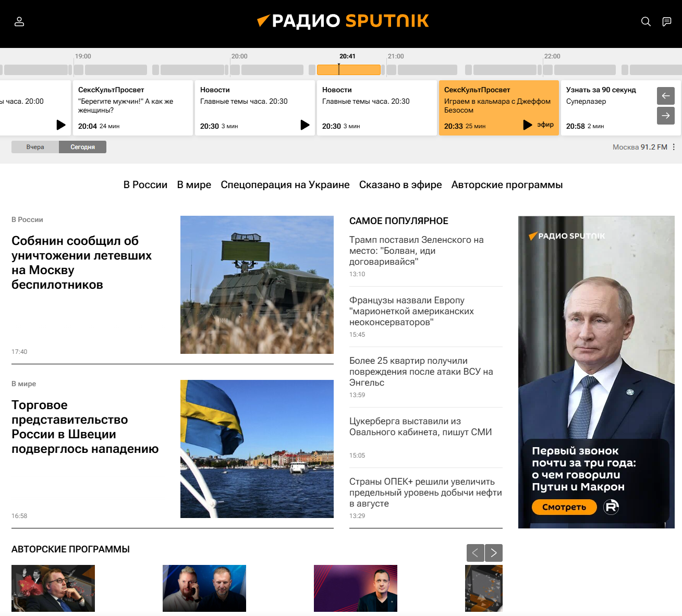This screenshot has height=616, width=682.
Task: Read Французы назвали Европу марионеткой story
Action: [411, 311]
